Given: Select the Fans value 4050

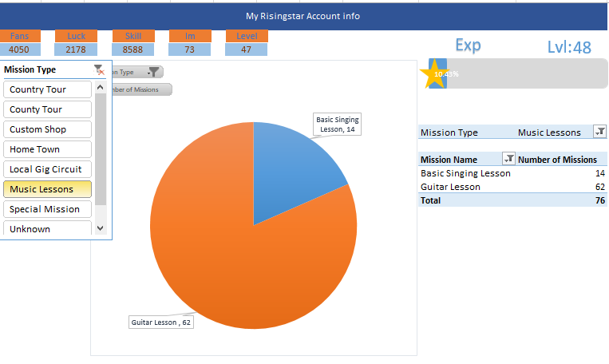Looking at the screenshot, I should click(19, 49).
